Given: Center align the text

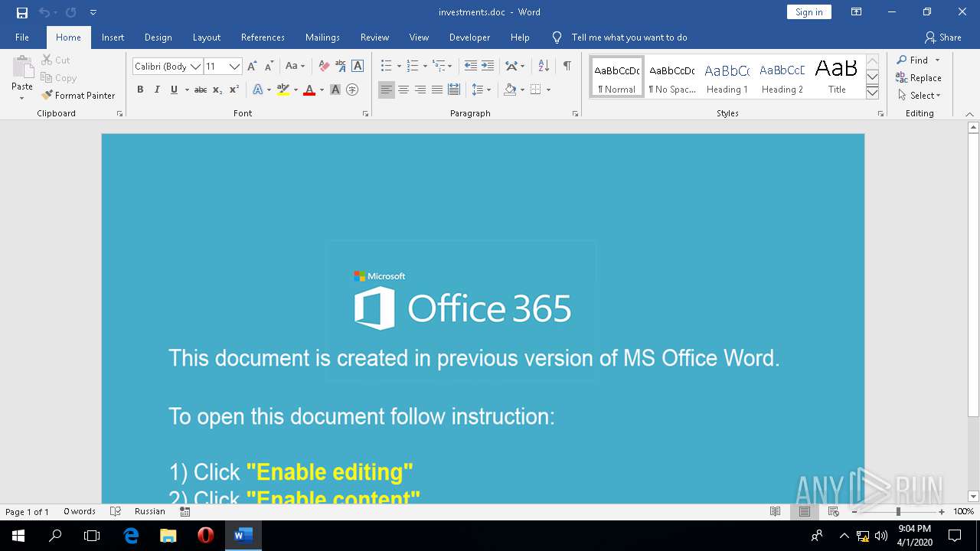Looking at the screenshot, I should pyautogui.click(x=403, y=90).
